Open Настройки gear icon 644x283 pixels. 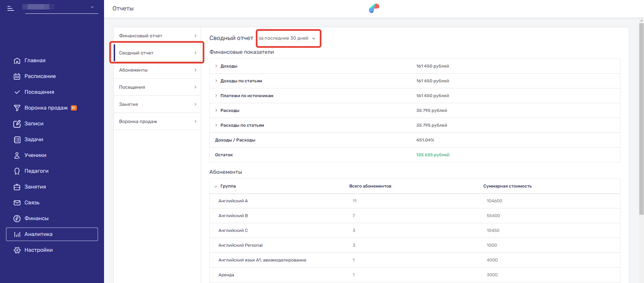(x=17, y=250)
